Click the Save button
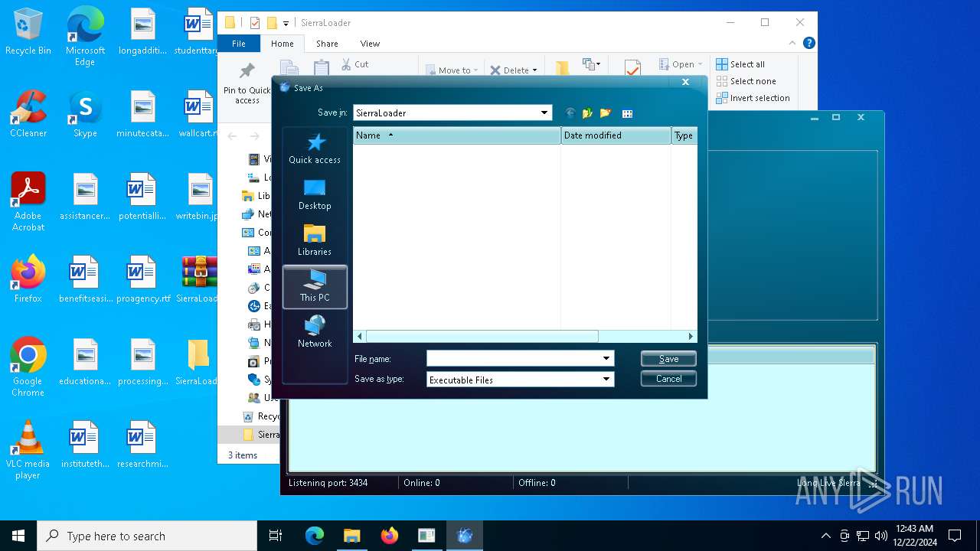The image size is (980, 551). (x=668, y=358)
